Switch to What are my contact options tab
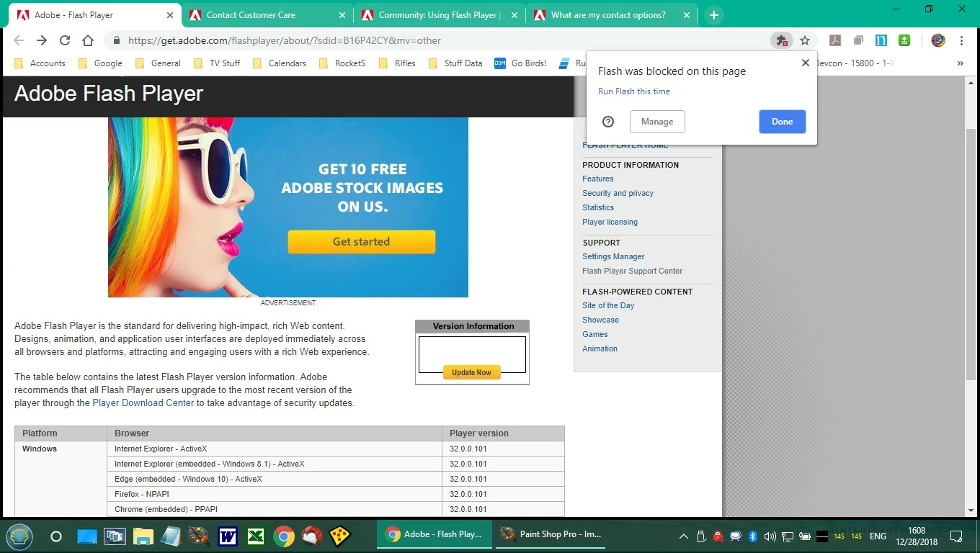The width and height of the screenshot is (980, 553). [x=611, y=15]
